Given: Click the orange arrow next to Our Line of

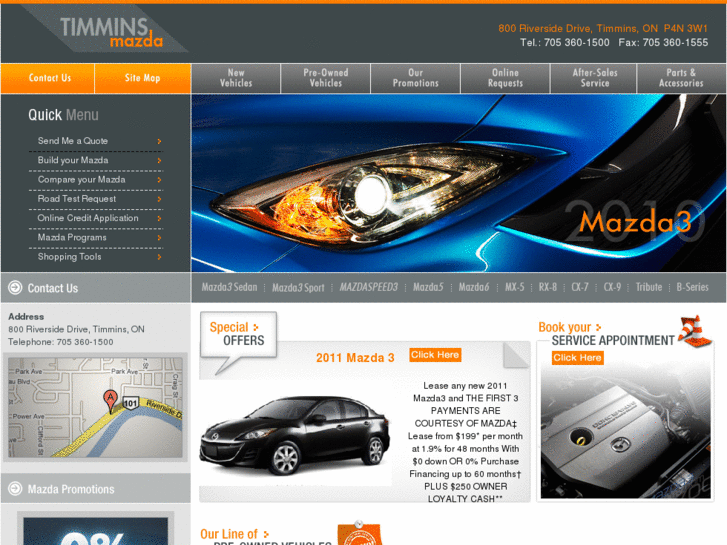Looking at the screenshot, I should tap(266, 534).
